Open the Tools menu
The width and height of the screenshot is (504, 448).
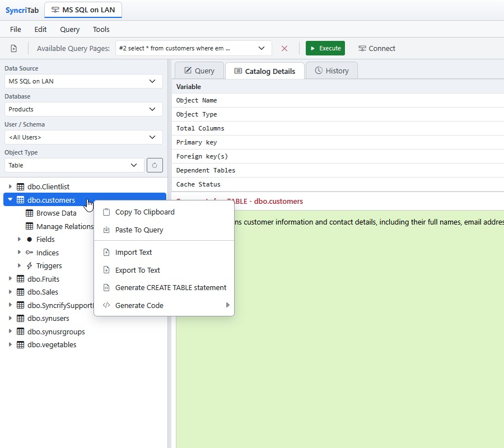(x=101, y=29)
